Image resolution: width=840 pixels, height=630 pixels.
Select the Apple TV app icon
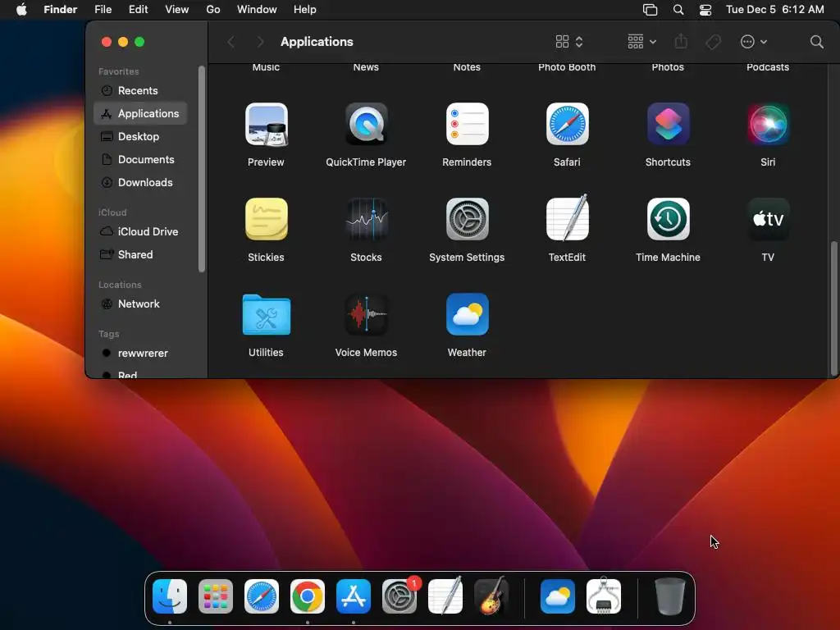click(768, 219)
